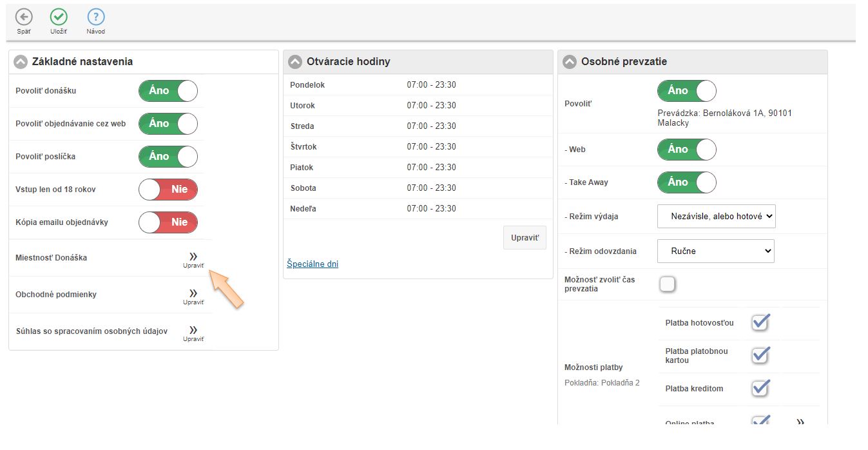Click the Upraviť button under opening hours
The image size is (868, 450).
pos(525,237)
